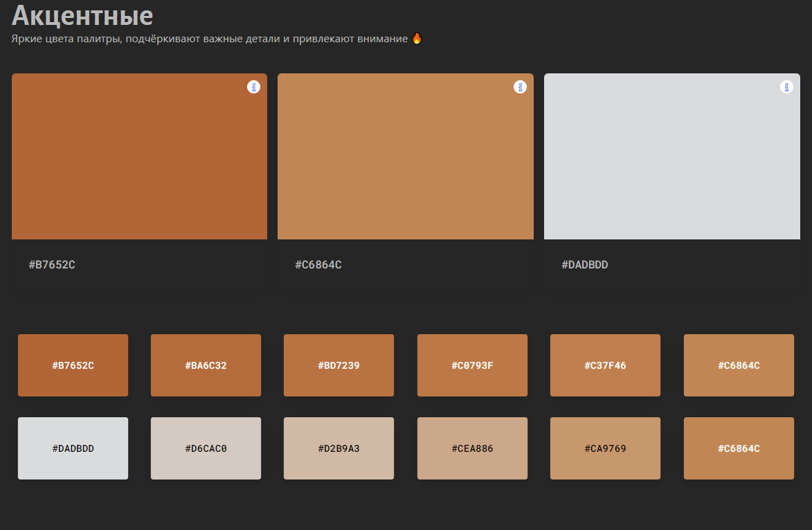812x530 pixels.
Task: Click the #C37F46 swatch tile
Action: click(605, 365)
